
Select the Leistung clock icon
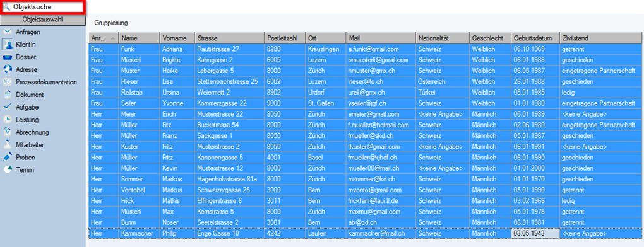(7, 120)
